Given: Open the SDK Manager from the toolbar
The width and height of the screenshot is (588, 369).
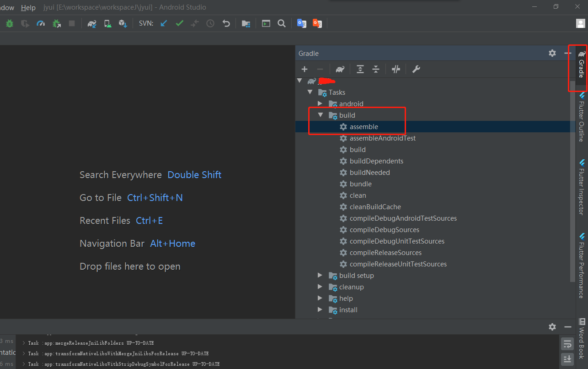Looking at the screenshot, I should point(123,23).
